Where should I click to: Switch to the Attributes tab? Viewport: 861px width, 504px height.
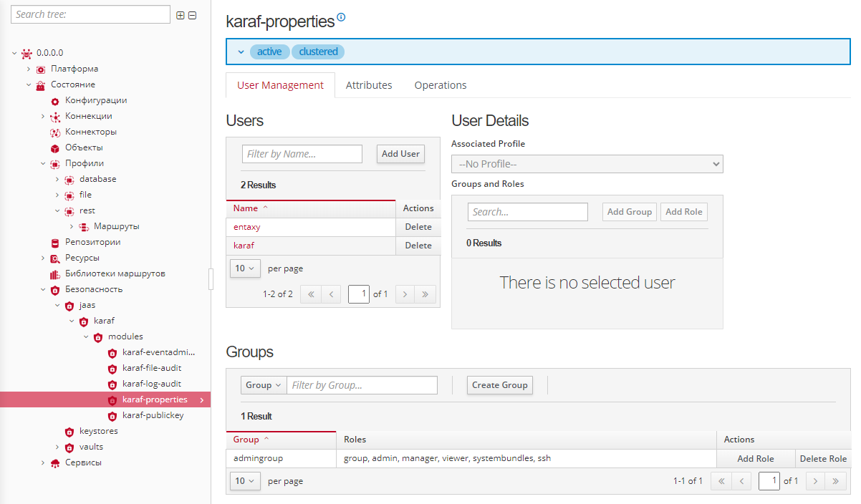point(369,85)
